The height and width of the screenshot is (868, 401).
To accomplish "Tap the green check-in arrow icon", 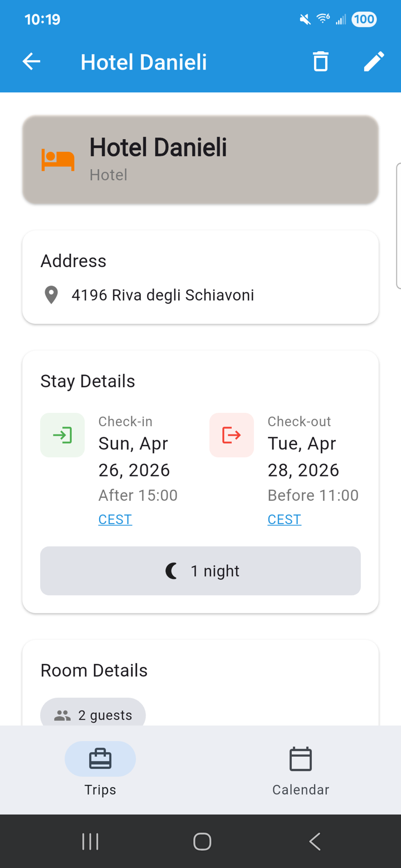I will [62, 435].
